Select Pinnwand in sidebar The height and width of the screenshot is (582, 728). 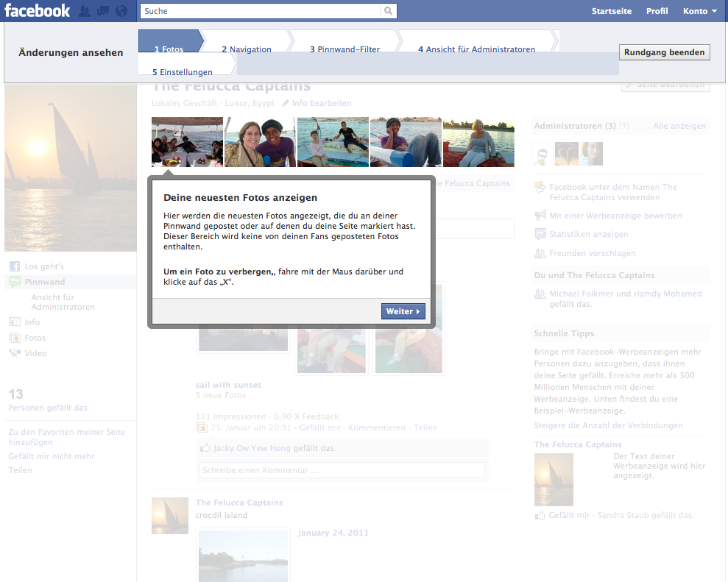[45, 282]
